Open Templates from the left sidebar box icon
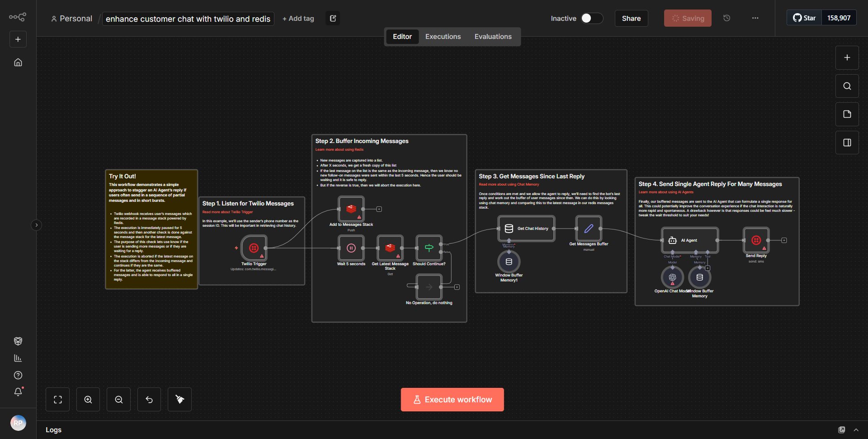The width and height of the screenshot is (868, 439). click(18, 341)
